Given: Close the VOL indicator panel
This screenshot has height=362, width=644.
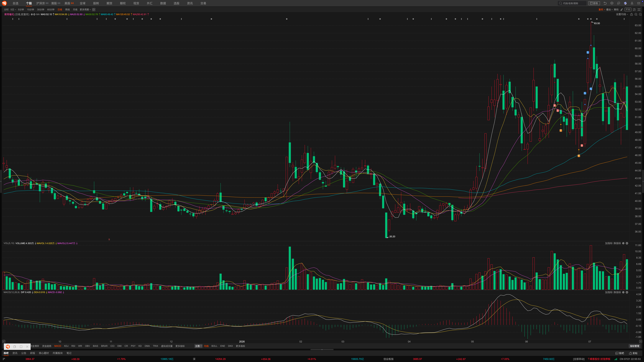Looking at the screenshot, I should click(x=627, y=243).
